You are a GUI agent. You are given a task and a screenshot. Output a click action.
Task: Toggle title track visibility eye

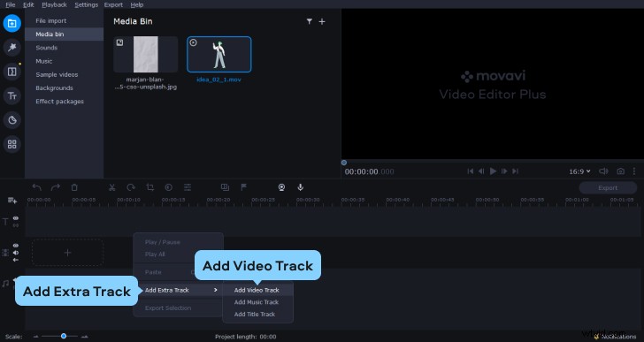[x=16, y=218]
